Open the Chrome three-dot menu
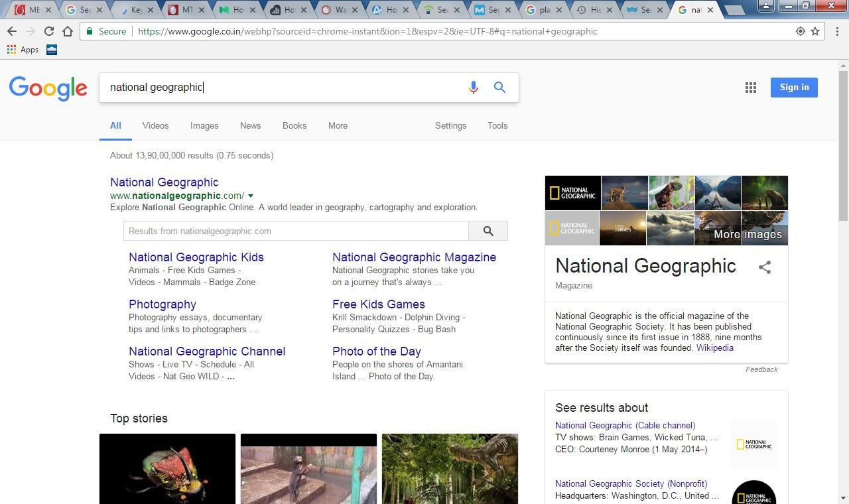This screenshot has height=504, width=849. 838,31
